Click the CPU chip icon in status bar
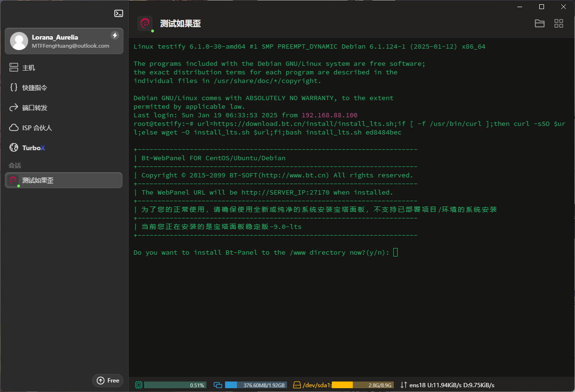 [x=139, y=385]
